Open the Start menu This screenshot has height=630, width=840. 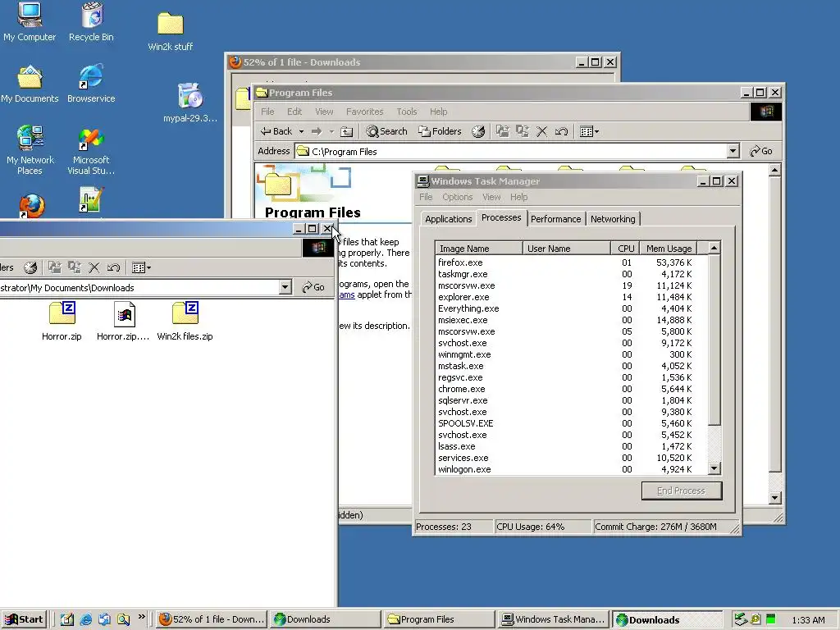25,619
